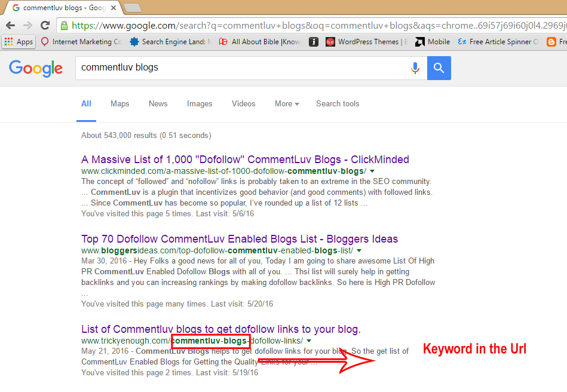Click the browser forward arrow
Image resolution: width=567 pixels, height=392 pixels.
(x=28, y=25)
